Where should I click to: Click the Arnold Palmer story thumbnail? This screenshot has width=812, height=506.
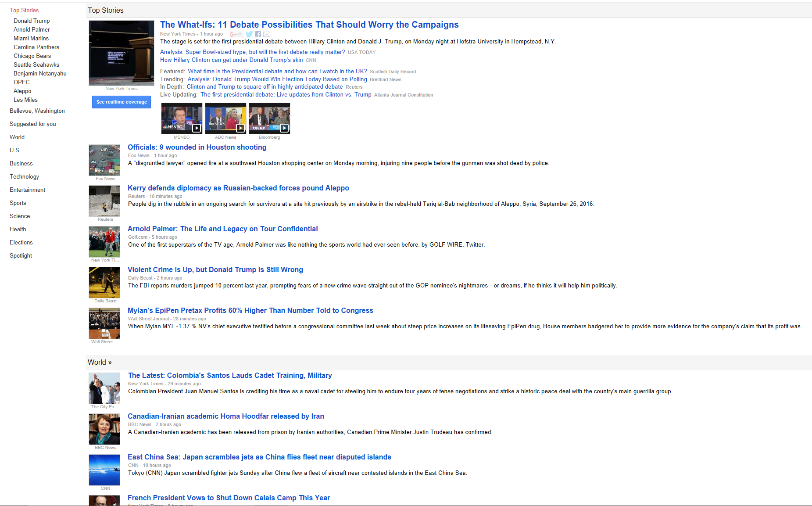pyautogui.click(x=104, y=242)
